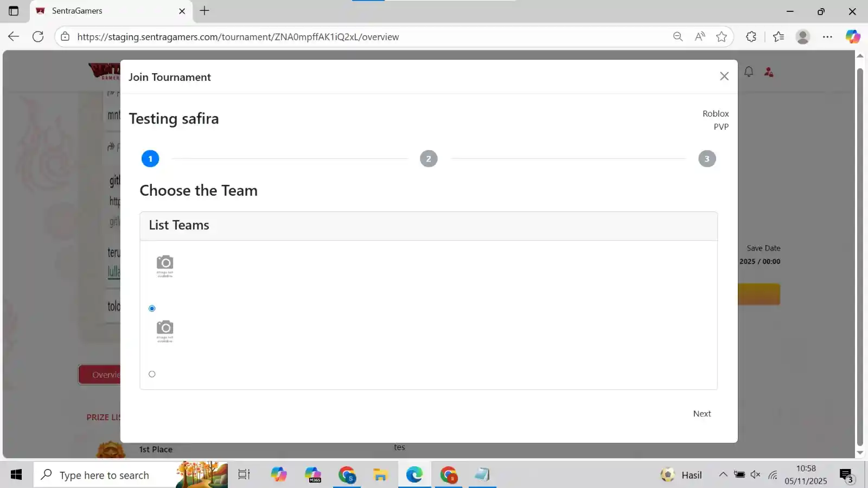Open browser Settings and more menu
This screenshot has height=488, width=868.
pos(827,37)
